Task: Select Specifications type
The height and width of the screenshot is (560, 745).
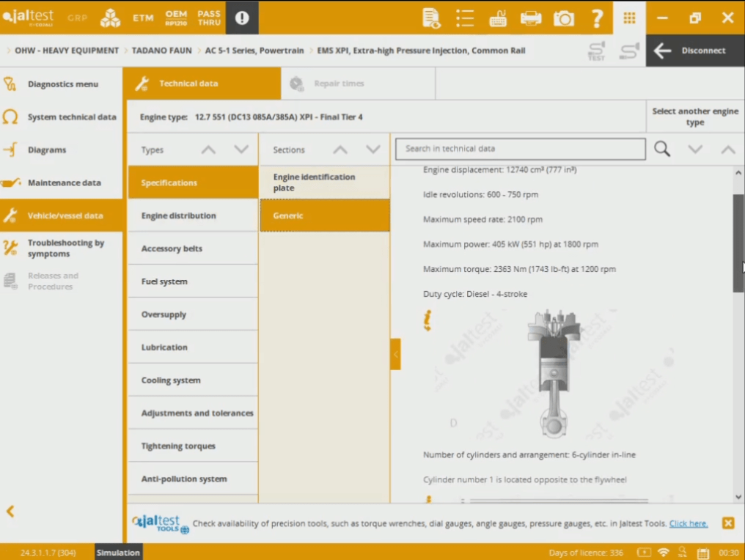Action: 193,183
